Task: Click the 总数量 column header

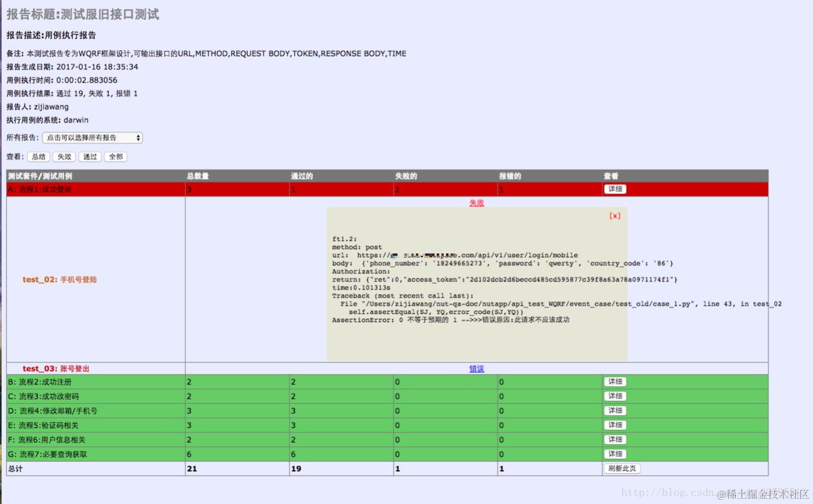Action: point(198,176)
